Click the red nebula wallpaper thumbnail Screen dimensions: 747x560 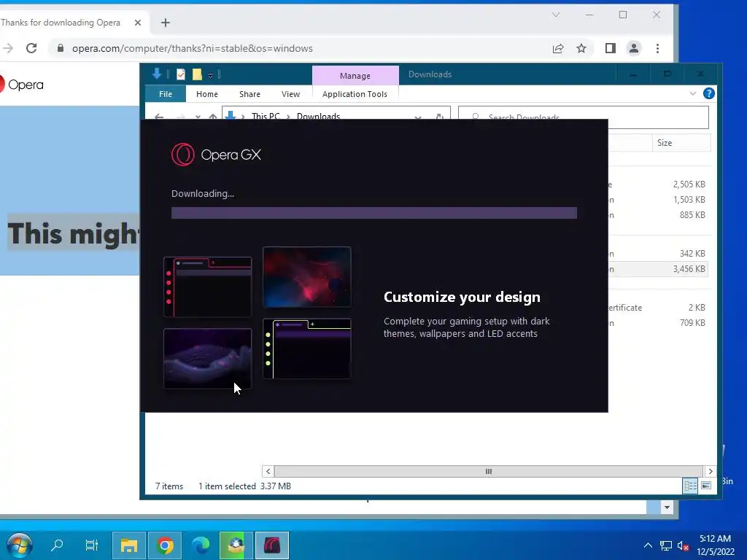click(x=307, y=276)
